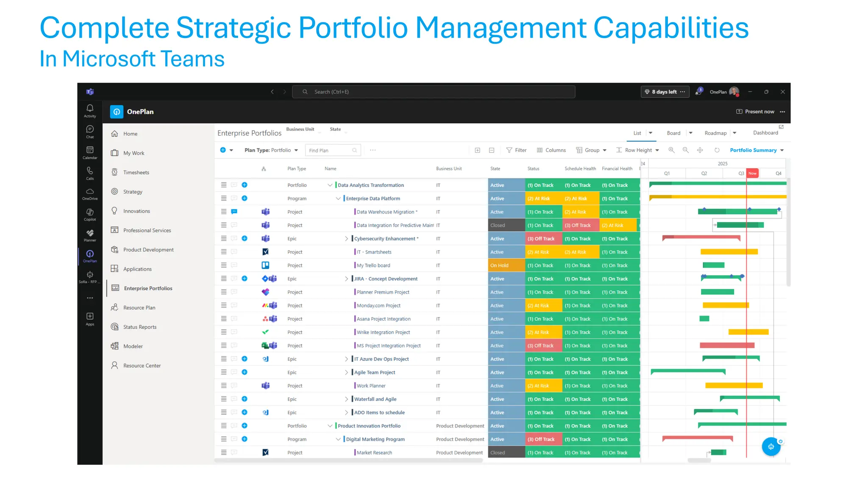The height and width of the screenshot is (488, 868).
Task: Zoom in on the Gantt timeline
Action: [x=671, y=150]
